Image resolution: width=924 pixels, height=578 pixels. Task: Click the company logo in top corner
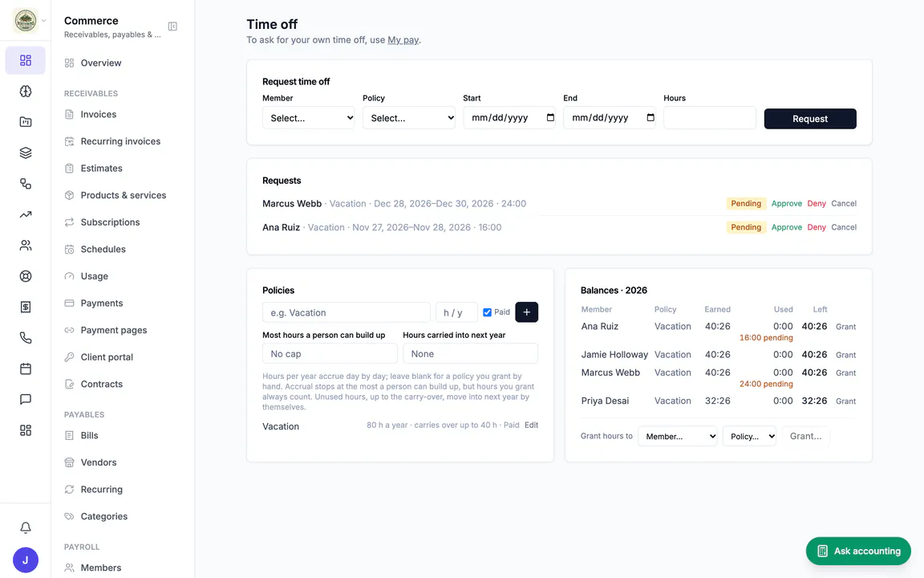26,21
